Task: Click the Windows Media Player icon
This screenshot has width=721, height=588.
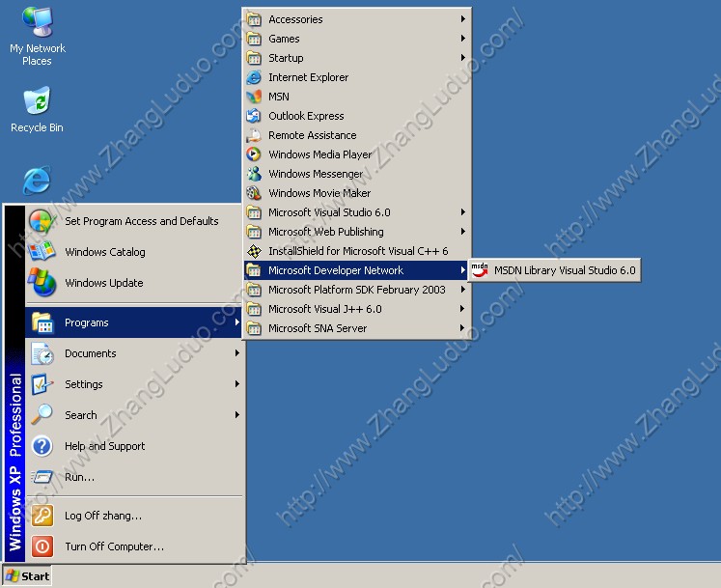Action: tap(254, 154)
